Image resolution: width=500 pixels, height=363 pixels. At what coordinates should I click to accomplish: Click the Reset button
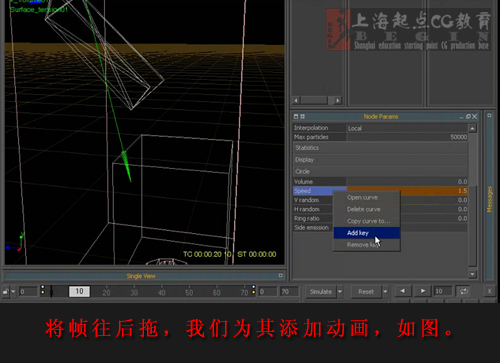click(366, 292)
